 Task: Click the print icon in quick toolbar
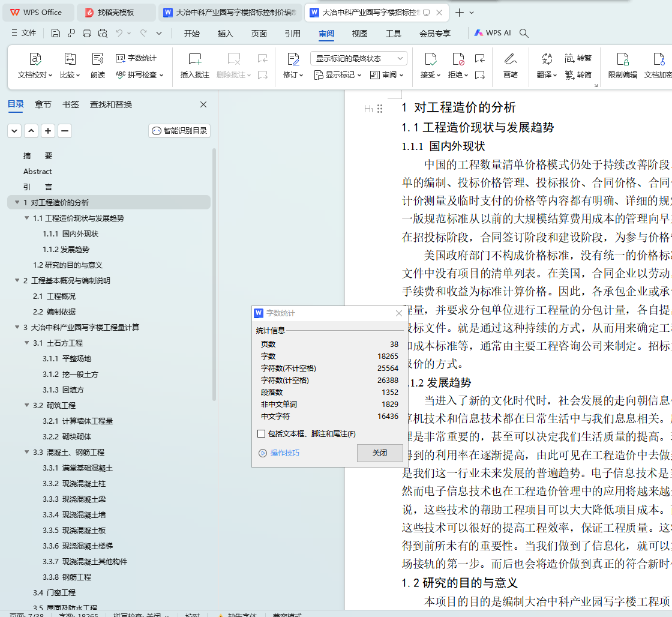(87, 33)
